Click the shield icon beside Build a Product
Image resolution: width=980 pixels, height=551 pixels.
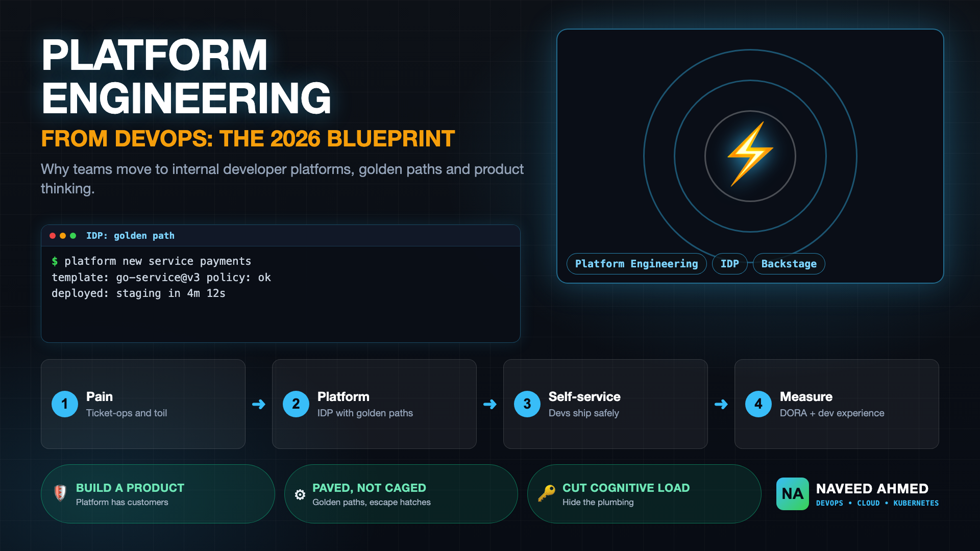click(60, 493)
